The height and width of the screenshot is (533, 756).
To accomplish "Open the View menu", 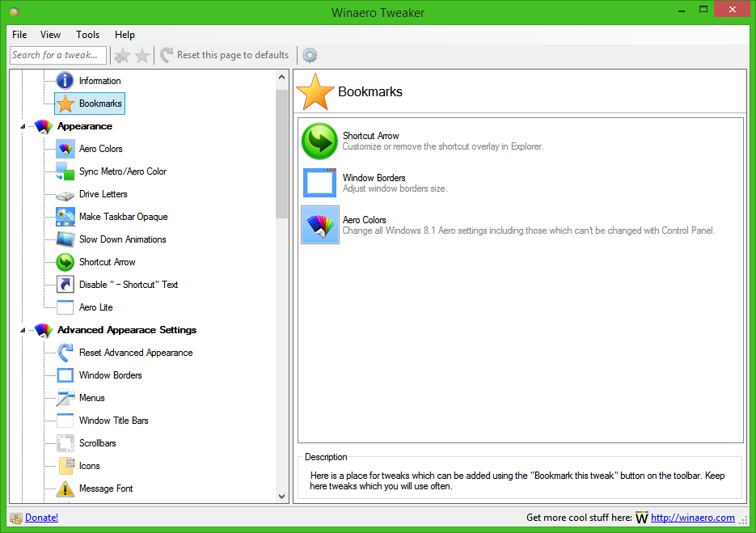I will 50,35.
